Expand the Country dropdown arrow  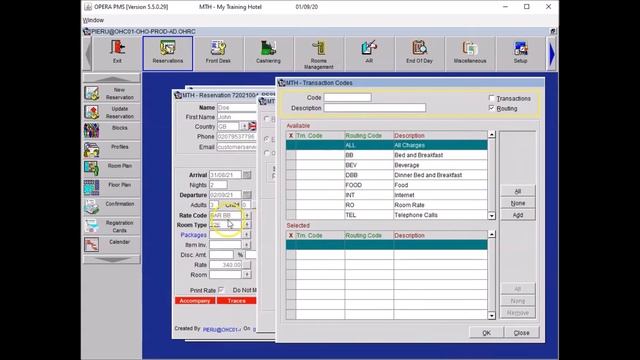click(x=244, y=127)
